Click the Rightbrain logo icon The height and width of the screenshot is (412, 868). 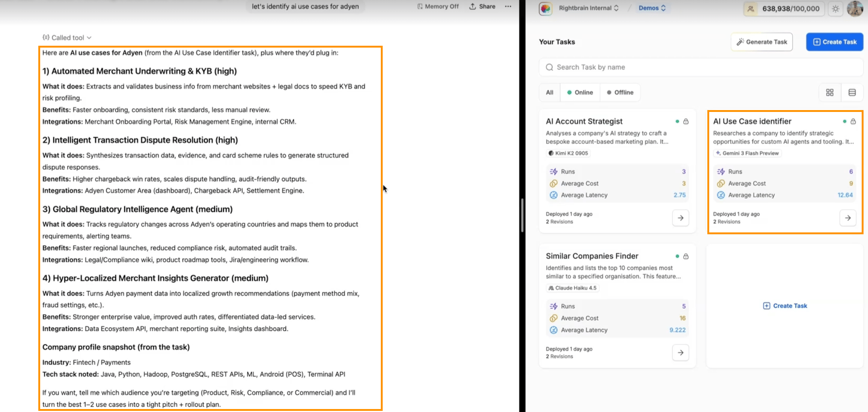coord(546,8)
